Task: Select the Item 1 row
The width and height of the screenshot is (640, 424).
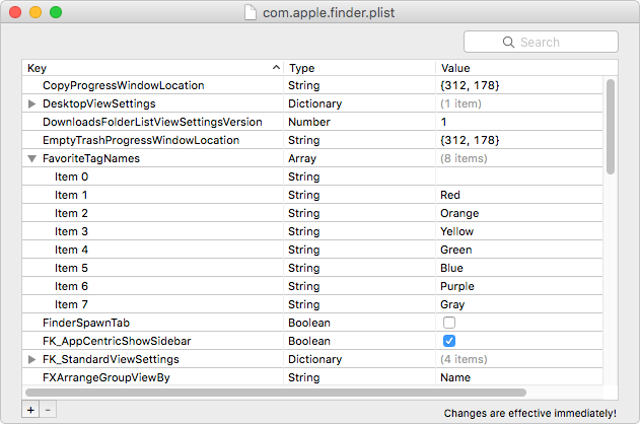Action: click(312, 195)
